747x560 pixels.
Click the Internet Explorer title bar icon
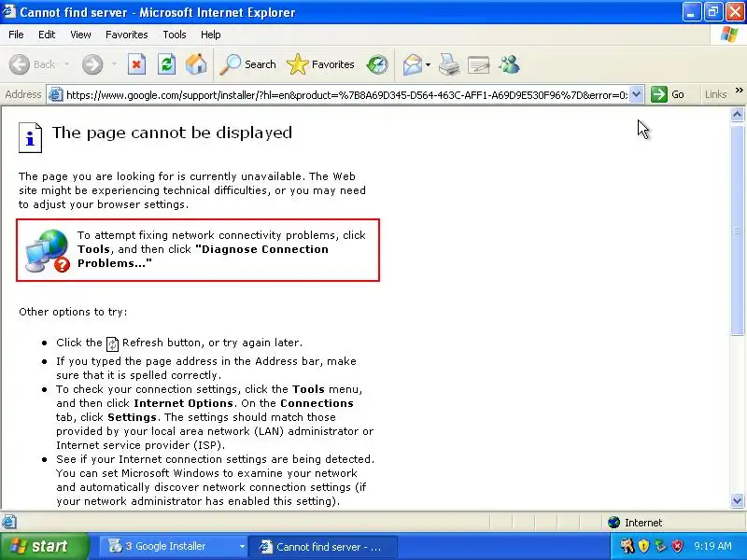9,11
